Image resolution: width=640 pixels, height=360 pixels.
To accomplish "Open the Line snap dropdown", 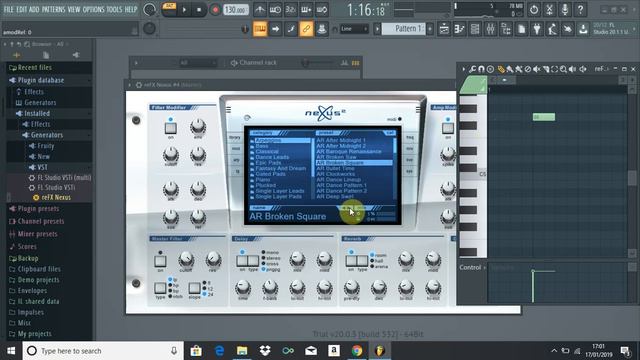I will tap(354, 29).
